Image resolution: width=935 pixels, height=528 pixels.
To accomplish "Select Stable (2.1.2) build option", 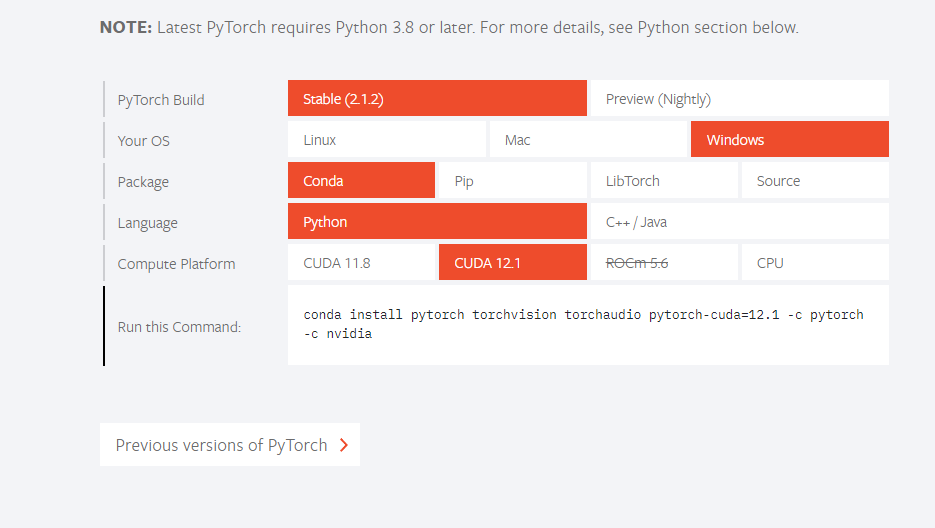I will 437,99.
